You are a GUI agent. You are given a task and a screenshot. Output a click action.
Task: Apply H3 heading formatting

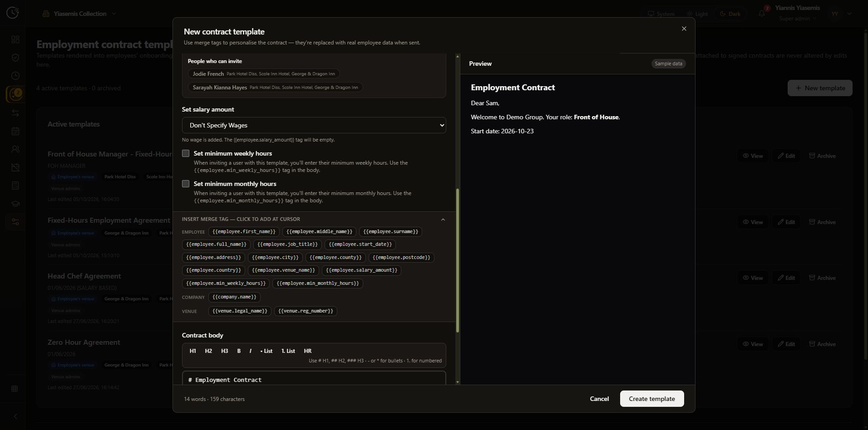pyautogui.click(x=224, y=351)
